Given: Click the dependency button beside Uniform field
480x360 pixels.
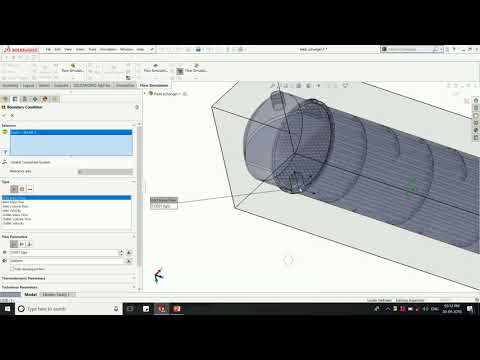Looking at the screenshot, I should (x=129, y=261).
